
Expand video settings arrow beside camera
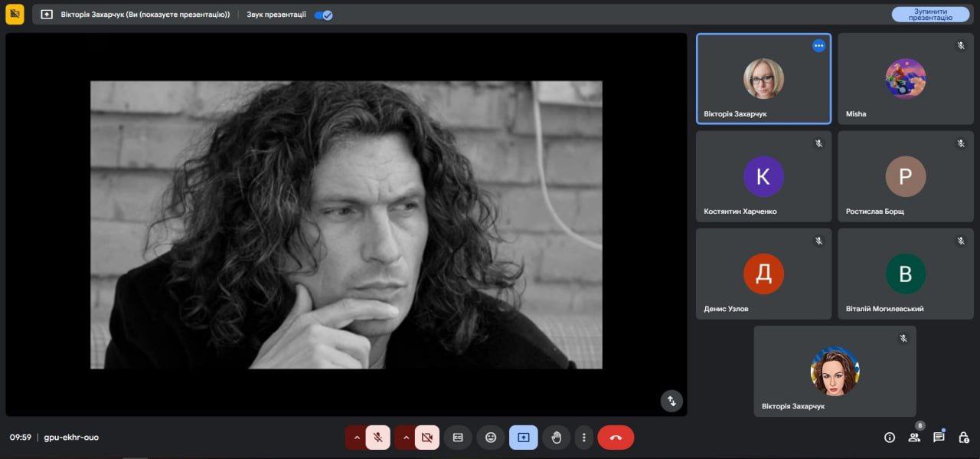tap(406, 438)
